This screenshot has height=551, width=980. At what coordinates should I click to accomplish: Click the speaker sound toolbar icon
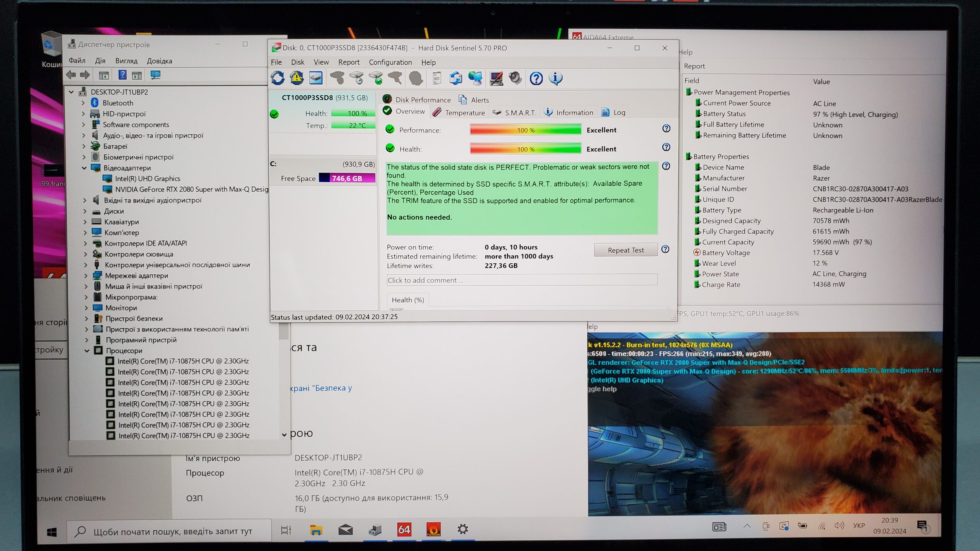click(x=515, y=78)
